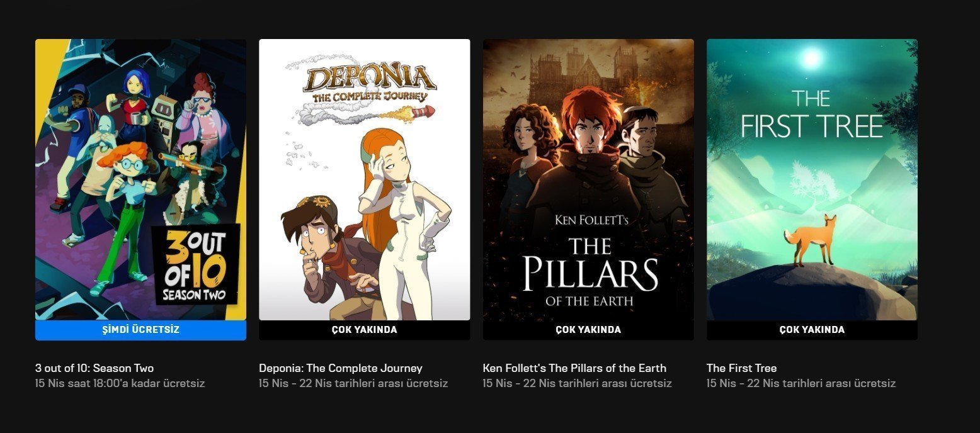Click the '3 OUT OF 10 SEASON TWO' logo
Image resolution: width=980 pixels, height=433 pixels.
[x=196, y=264]
